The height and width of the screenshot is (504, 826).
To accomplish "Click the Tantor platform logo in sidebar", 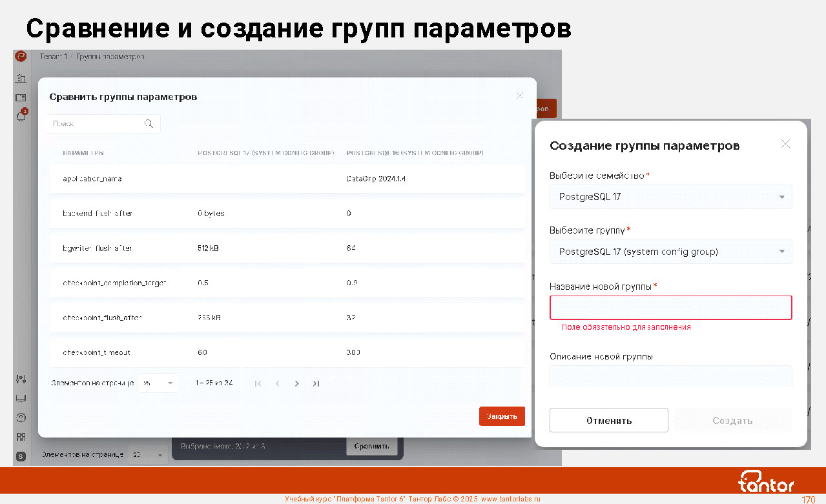I will coord(21,57).
